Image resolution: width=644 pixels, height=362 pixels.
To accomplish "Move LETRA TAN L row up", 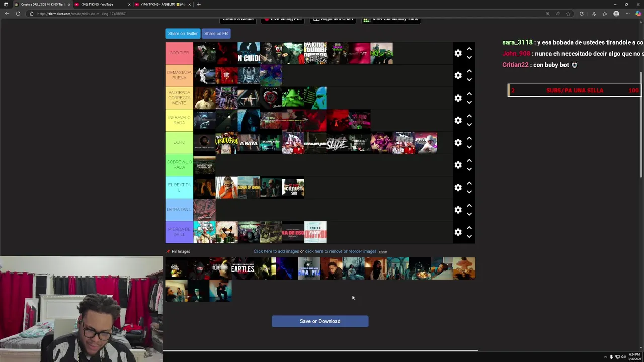I will click(469, 206).
